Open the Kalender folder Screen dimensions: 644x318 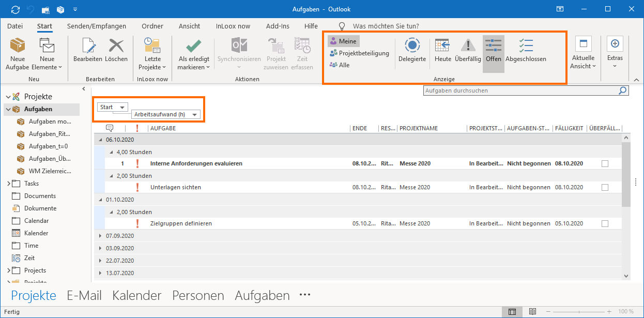tap(36, 233)
